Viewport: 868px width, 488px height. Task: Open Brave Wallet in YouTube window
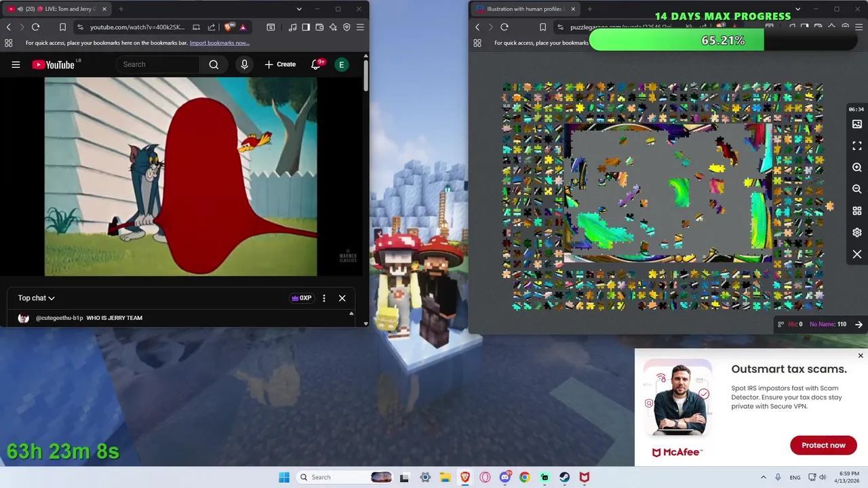(319, 27)
